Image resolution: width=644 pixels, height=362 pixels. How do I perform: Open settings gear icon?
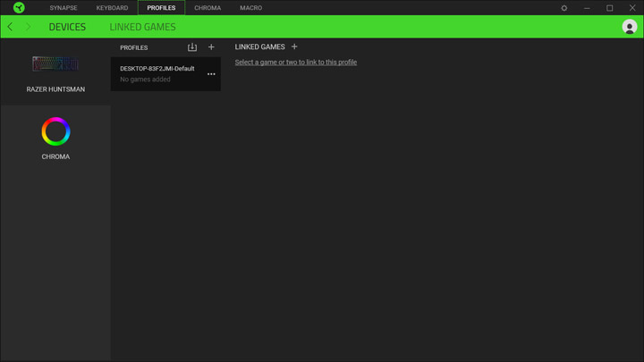563,8
